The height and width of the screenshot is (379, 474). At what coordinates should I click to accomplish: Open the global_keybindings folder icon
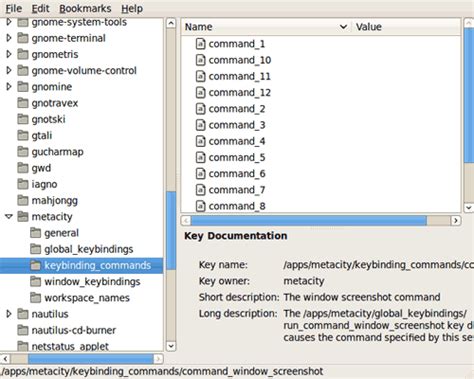35,249
